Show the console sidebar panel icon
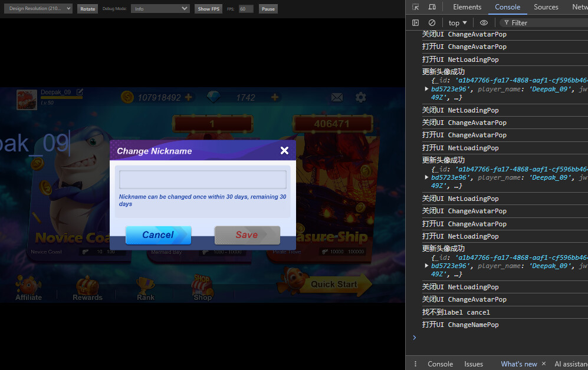588x370 pixels. pyautogui.click(x=415, y=23)
